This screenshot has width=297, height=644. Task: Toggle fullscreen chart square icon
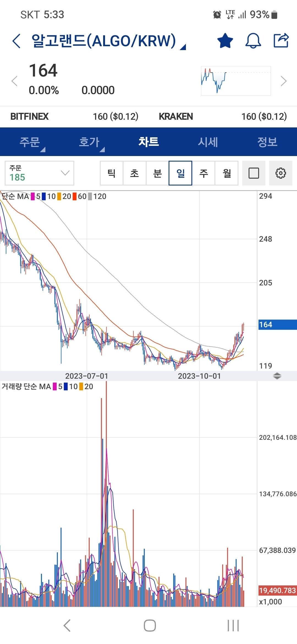(254, 173)
